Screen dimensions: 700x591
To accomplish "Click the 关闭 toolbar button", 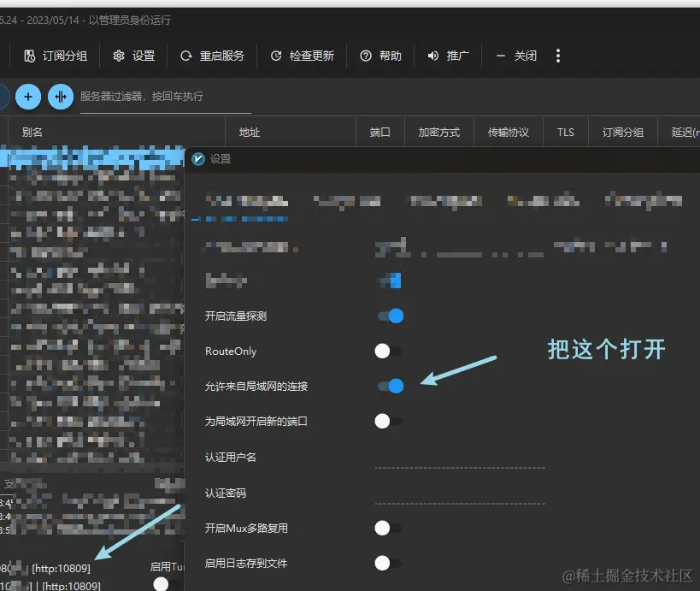I will point(516,56).
